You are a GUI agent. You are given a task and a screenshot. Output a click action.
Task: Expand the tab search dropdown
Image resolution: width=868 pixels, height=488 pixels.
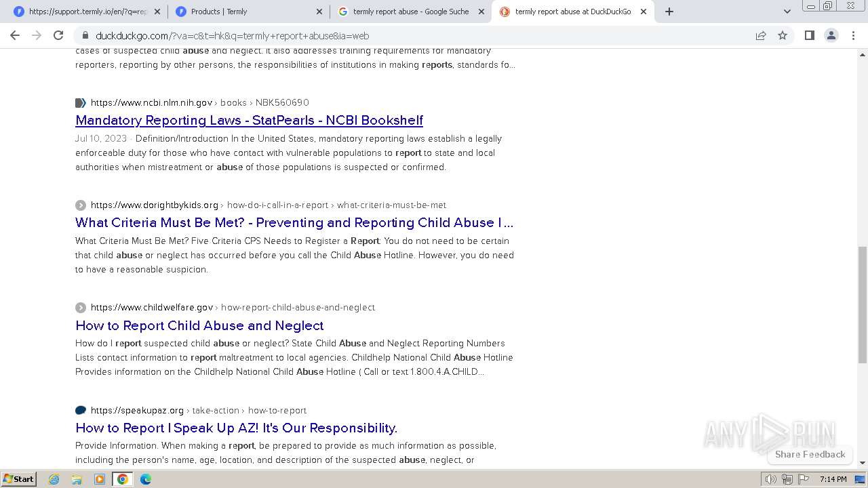point(787,12)
